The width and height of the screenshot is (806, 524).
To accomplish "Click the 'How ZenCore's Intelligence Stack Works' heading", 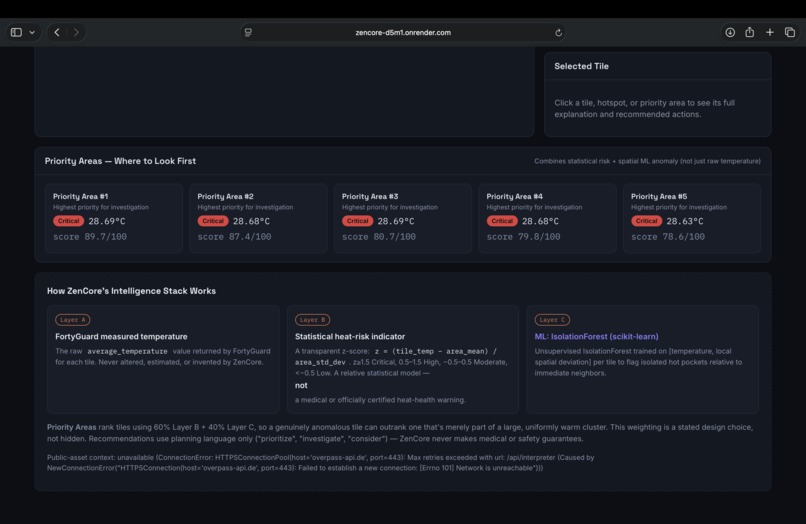I will [131, 291].
